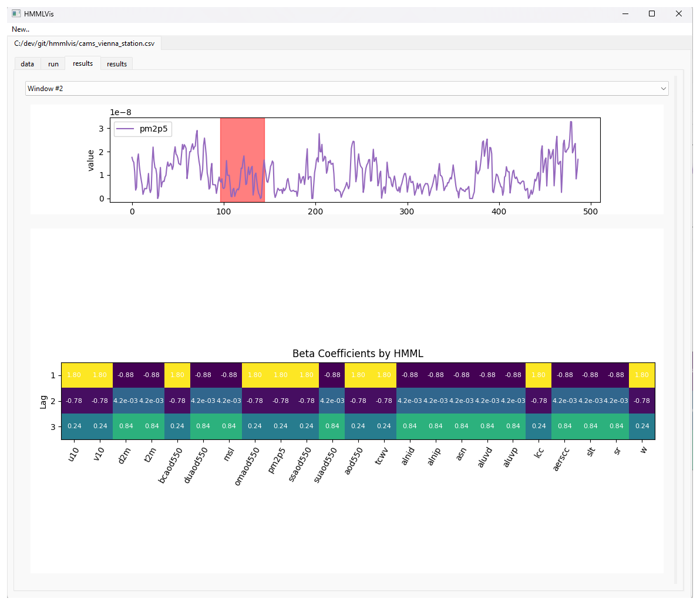
Task: Select the currently active results tab
Action: coord(83,63)
